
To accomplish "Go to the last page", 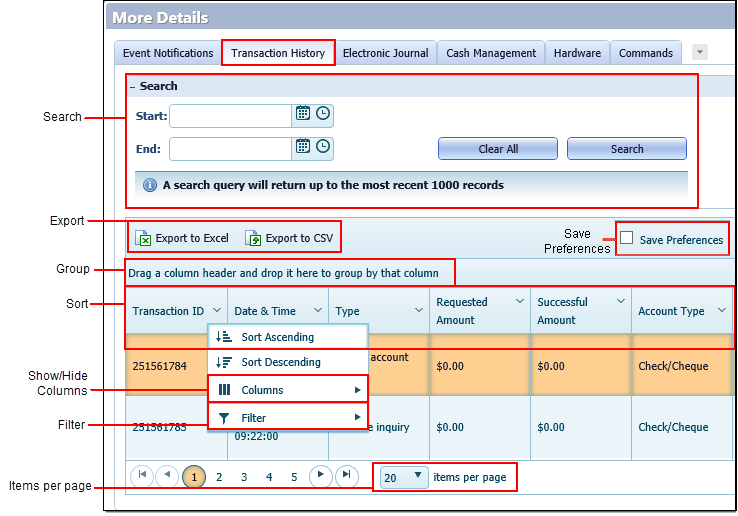I will point(346,476).
